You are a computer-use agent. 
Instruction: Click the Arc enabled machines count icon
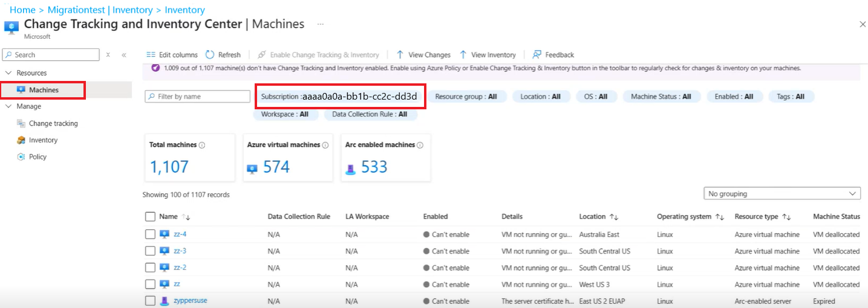click(x=350, y=169)
